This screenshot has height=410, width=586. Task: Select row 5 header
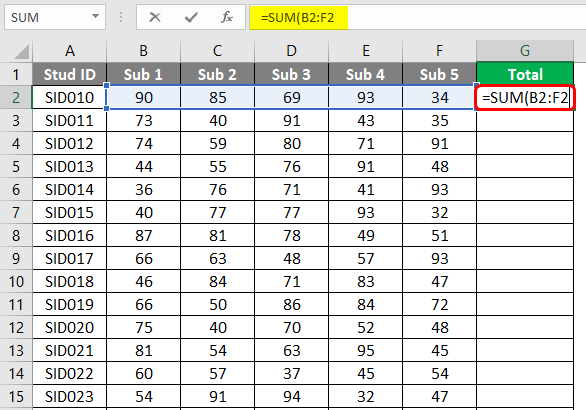tap(16, 166)
